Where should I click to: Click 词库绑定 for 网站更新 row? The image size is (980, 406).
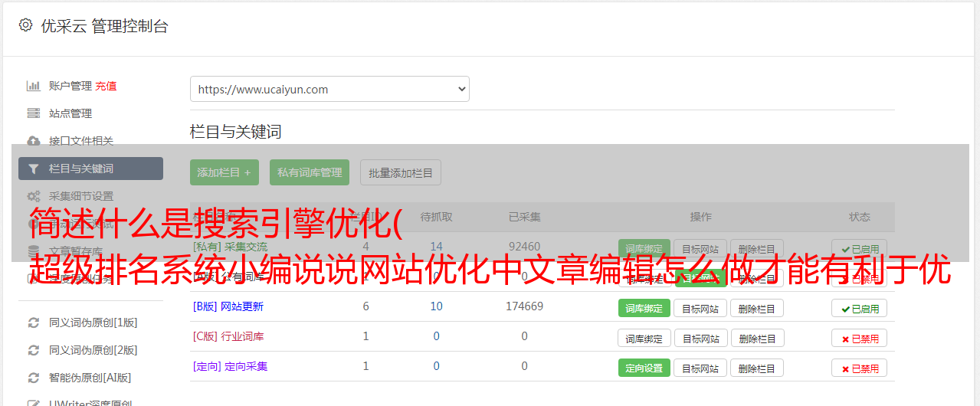(644, 308)
